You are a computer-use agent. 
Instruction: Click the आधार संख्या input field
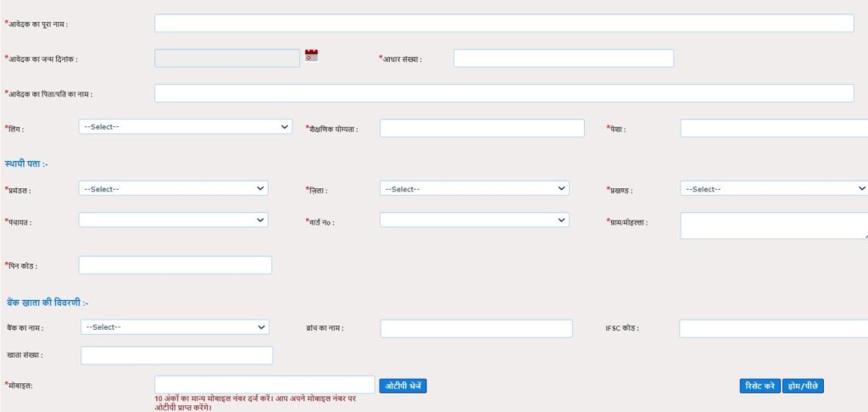point(563,58)
